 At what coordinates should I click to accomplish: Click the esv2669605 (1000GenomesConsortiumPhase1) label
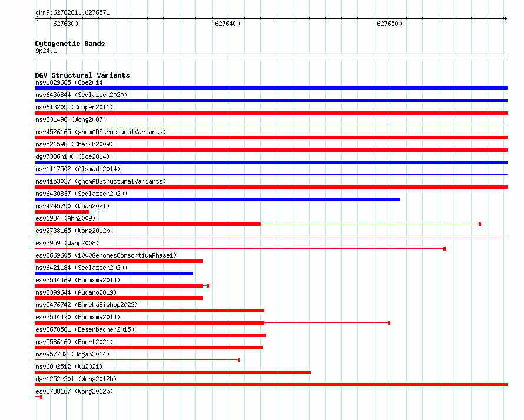click(x=106, y=255)
